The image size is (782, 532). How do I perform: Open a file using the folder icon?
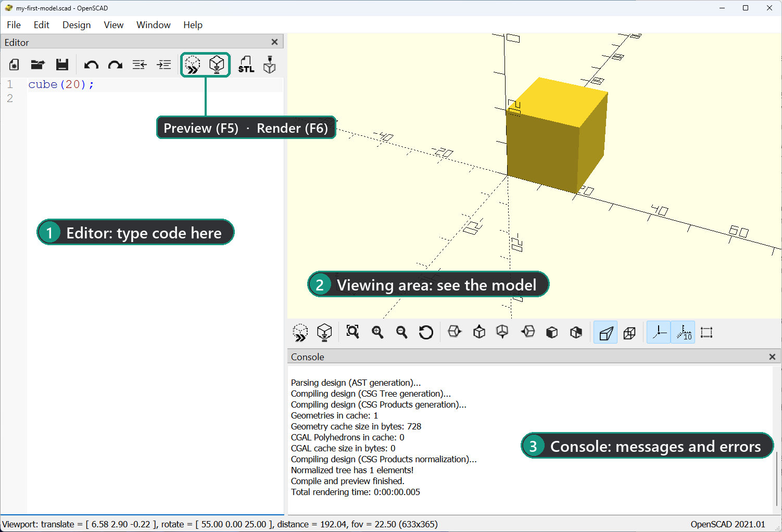37,65
